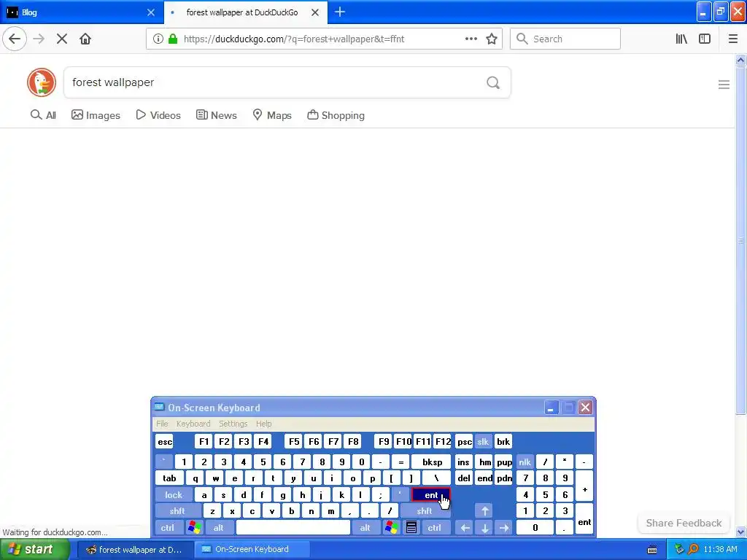Switch to Videos results
The image size is (747, 560).
(158, 115)
